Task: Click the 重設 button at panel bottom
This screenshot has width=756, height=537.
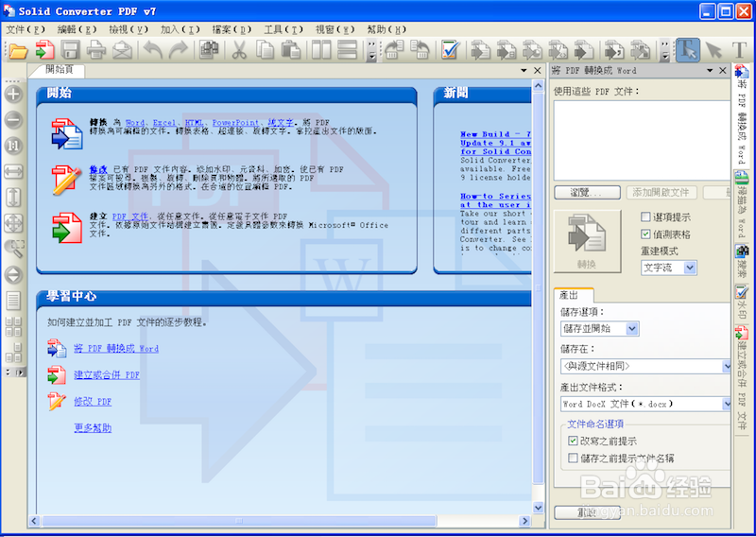Action: click(x=587, y=513)
